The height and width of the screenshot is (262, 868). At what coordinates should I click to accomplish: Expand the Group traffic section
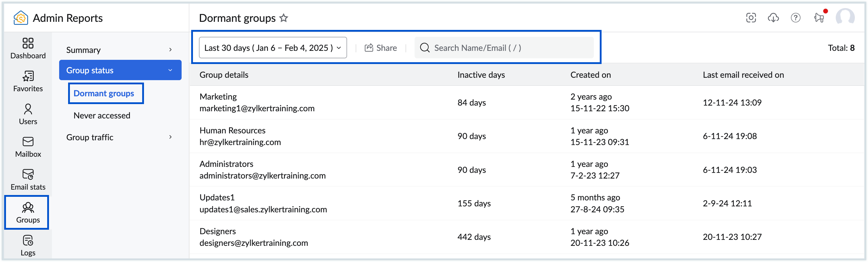120,137
